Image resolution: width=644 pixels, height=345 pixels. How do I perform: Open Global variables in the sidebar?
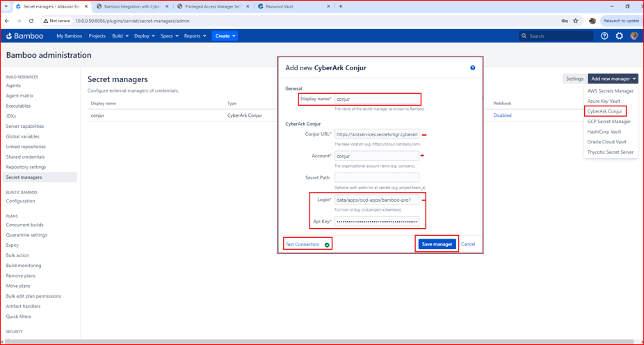[22, 136]
